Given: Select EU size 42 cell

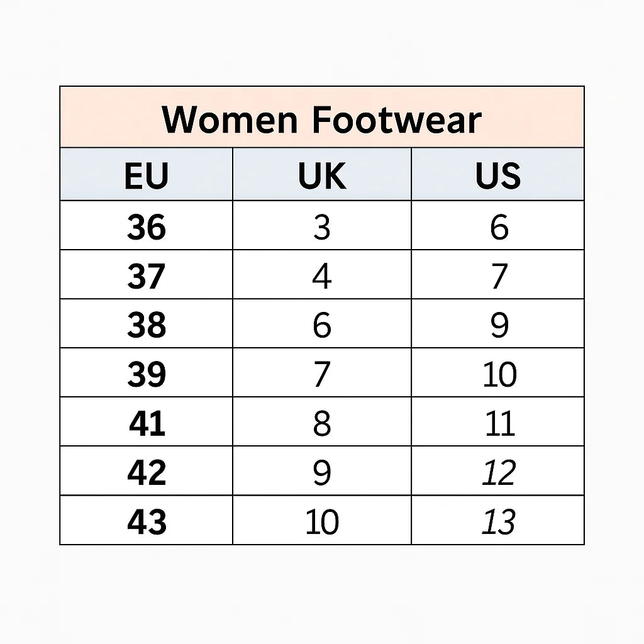Looking at the screenshot, I should [147, 472].
